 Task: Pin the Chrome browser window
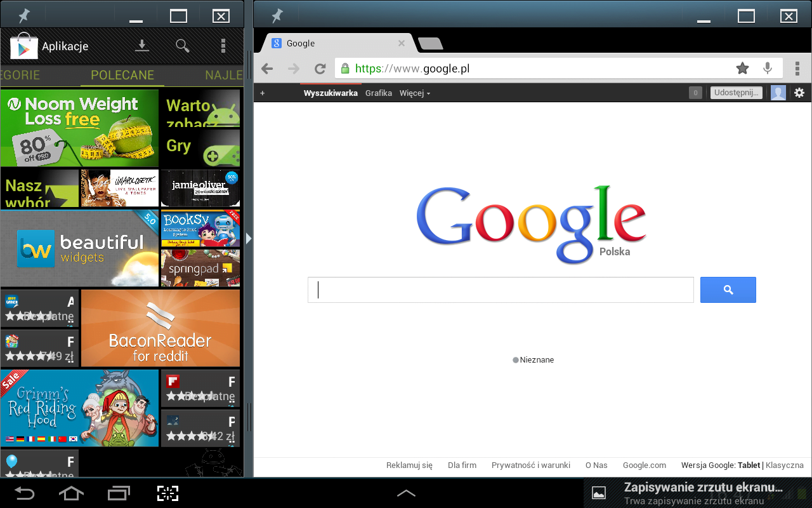277,16
